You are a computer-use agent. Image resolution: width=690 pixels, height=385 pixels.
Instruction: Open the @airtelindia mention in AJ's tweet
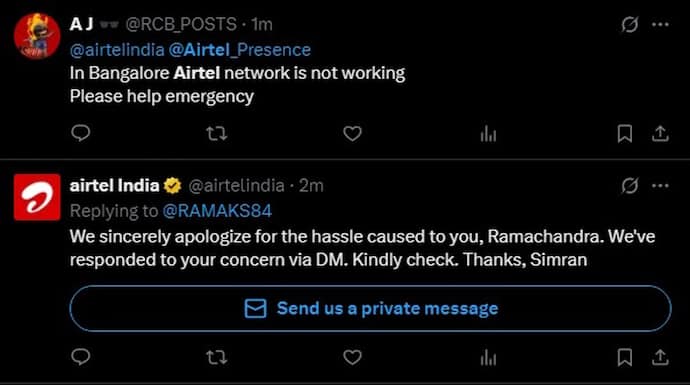tap(117, 50)
